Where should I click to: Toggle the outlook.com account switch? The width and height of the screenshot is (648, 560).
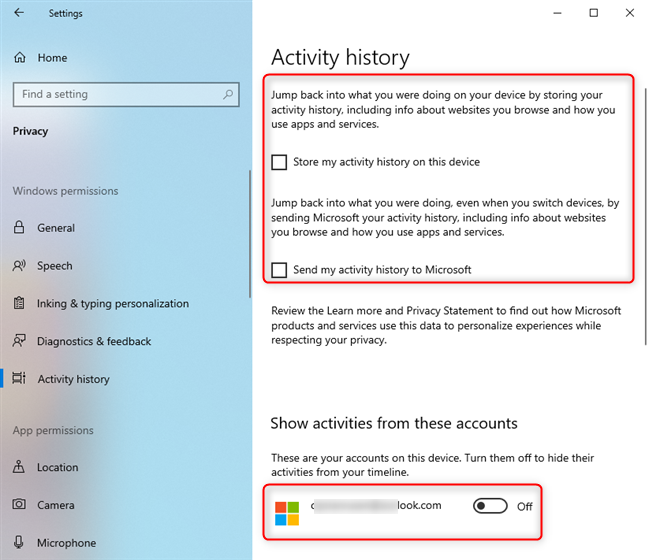490,506
